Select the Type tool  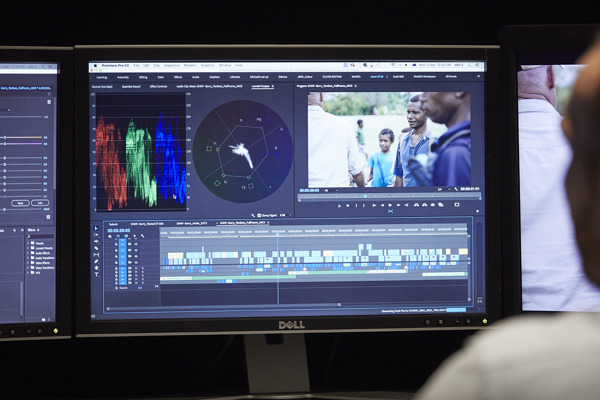click(96, 274)
